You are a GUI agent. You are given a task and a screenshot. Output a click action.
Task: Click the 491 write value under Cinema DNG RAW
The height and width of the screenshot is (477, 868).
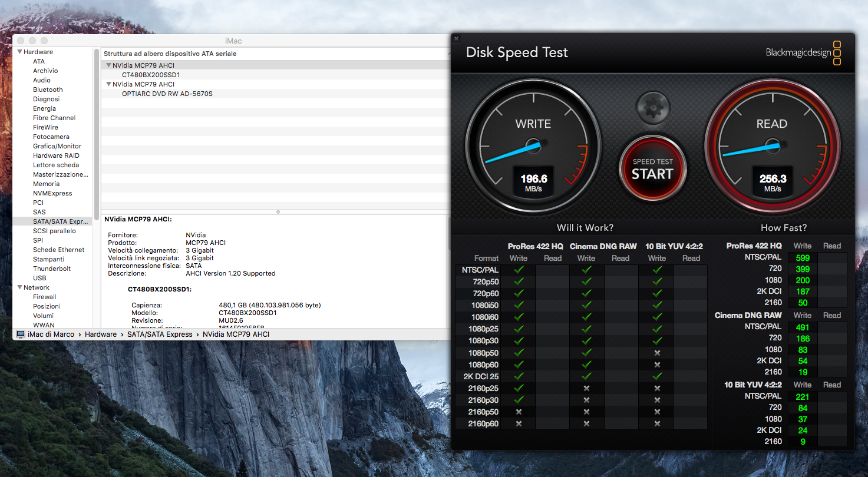click(x=803, y=327)
